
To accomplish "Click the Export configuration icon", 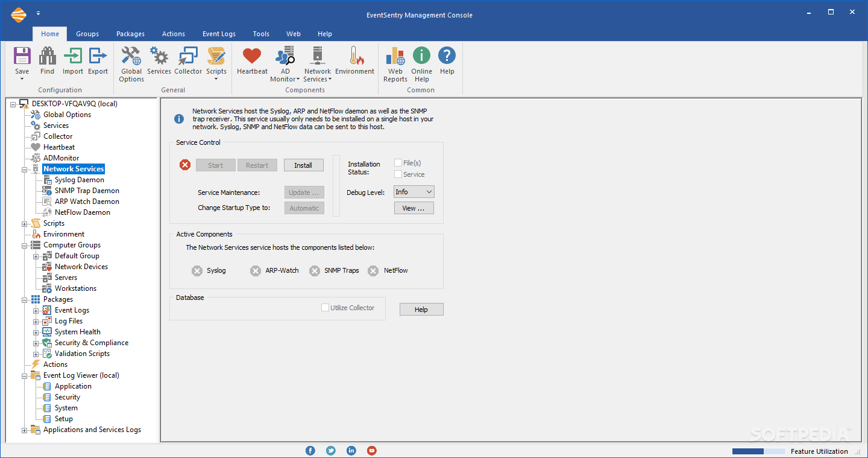I will (x=98, y=56).
